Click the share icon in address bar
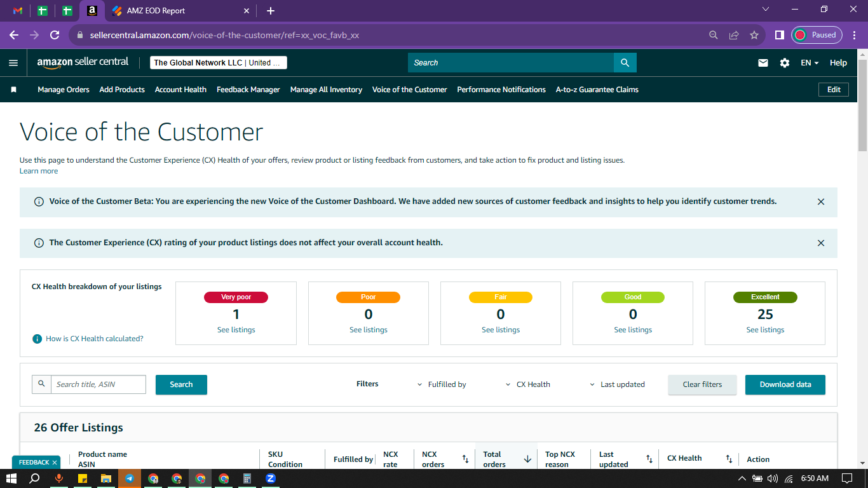The height and width of the screenshot is (488, 868). pyautogui.click(x=734, y=35)
